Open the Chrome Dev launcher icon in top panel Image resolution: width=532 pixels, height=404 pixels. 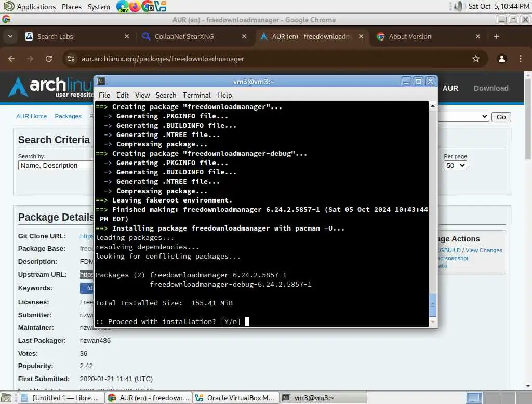point(122,6)
